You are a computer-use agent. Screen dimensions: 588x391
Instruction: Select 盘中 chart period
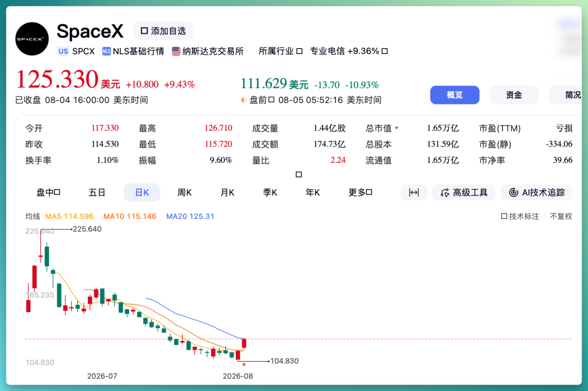click(48, 192)
